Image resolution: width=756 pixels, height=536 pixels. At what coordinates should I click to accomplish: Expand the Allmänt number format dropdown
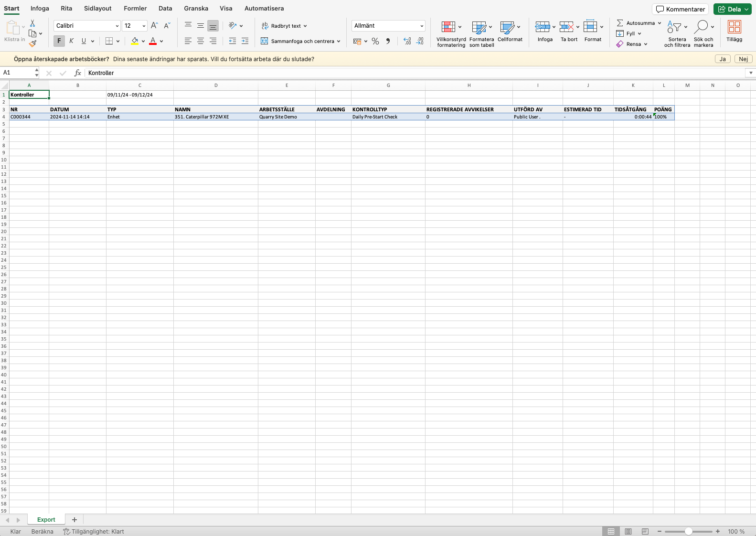pyautogui.click(x=422, y=26)
